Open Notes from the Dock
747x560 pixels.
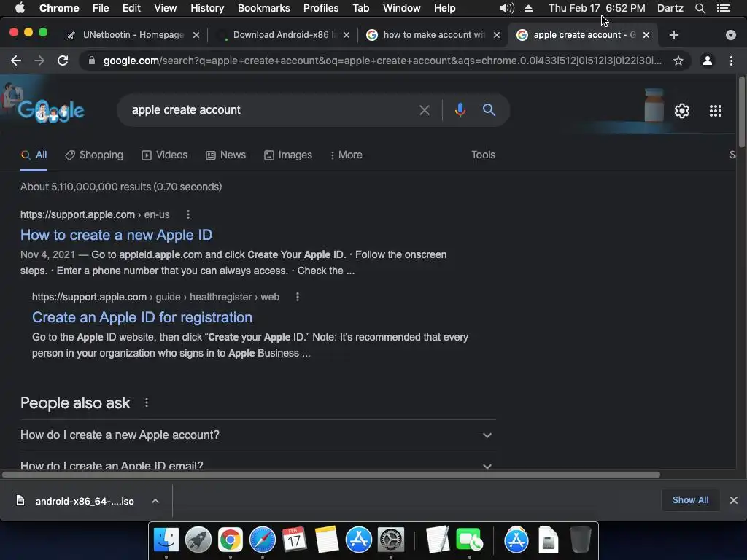(x=326, y=540)
